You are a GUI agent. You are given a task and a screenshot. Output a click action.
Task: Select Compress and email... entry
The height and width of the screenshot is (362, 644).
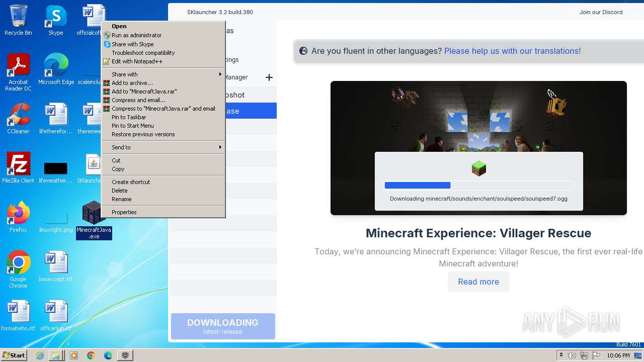[x=164, y=100]
